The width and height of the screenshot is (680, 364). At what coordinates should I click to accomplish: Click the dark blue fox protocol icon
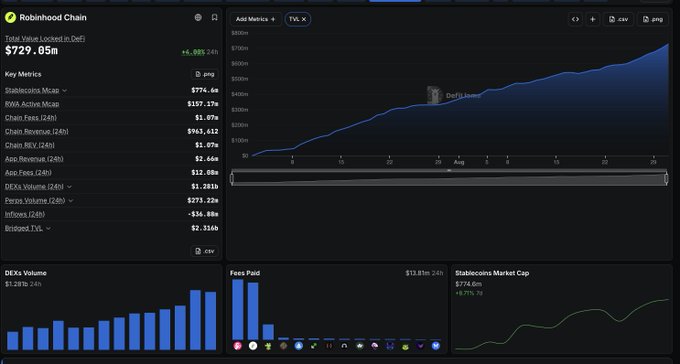coord(390,346)
